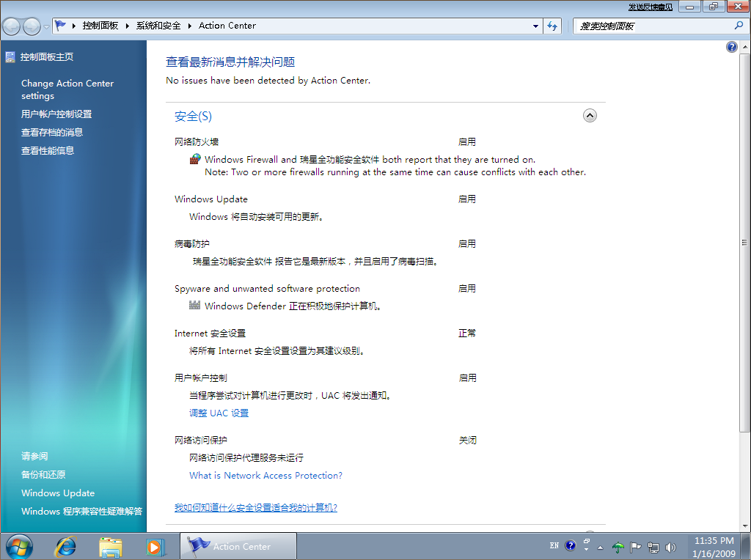Click the 网络防火墙 label
The height and width of the screenshot is (560, 751).
pyautogui.click(x=197, y=141)
